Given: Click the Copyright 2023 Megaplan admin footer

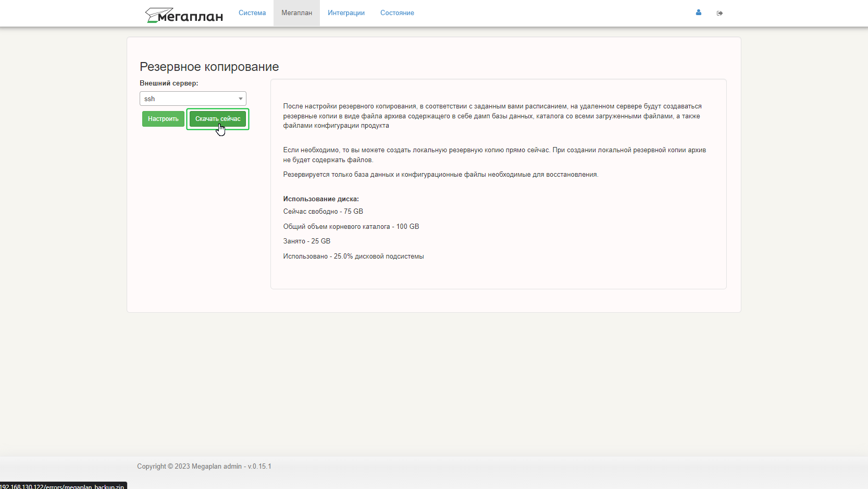Looking at the screenshot, I should 204,467.
